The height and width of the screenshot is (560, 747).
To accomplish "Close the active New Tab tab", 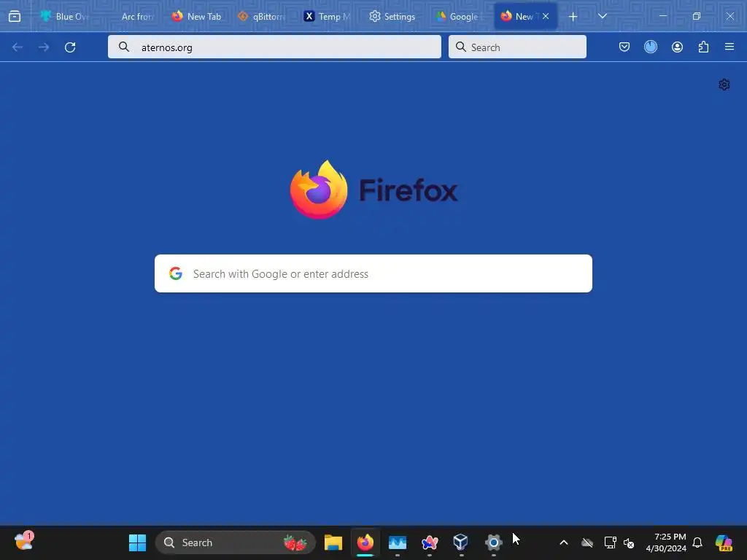I will point(546,16).
